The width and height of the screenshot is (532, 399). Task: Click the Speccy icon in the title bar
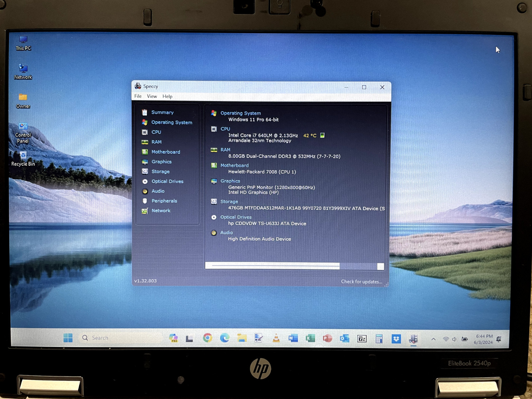[138, 86]
